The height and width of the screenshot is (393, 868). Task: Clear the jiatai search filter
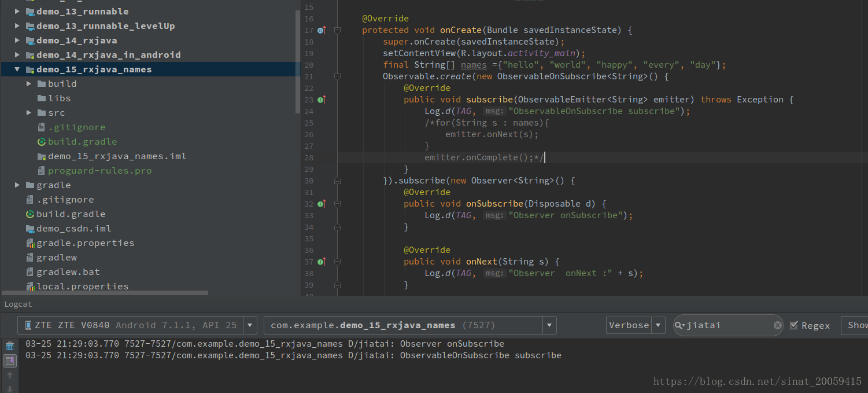[x=778, y=325]
